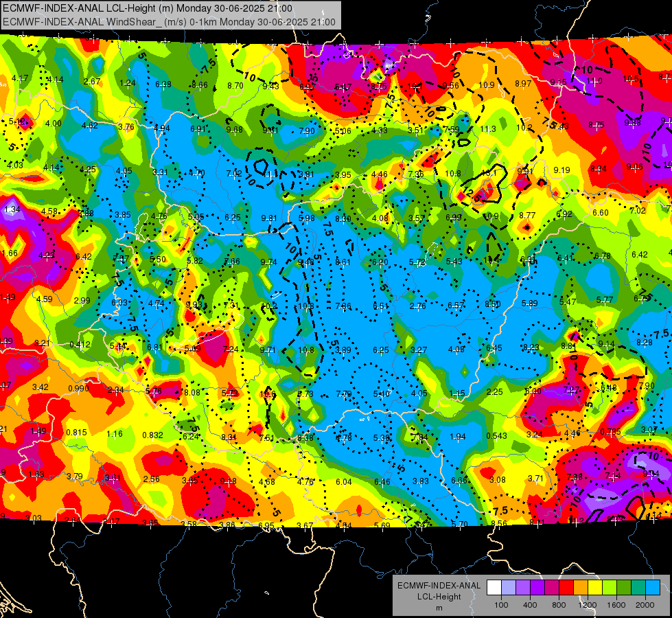Click the wind shear value "8.28"

(645, 342)
